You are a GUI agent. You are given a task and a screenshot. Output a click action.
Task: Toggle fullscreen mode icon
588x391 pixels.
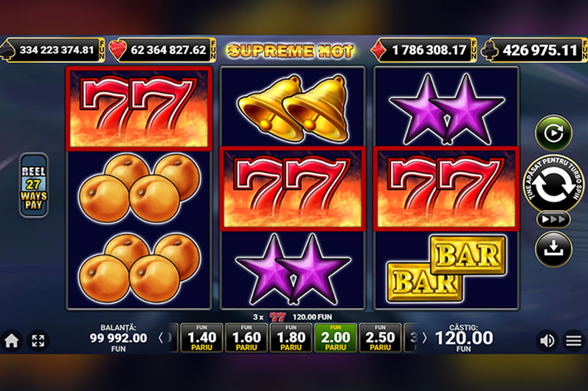pyautogui.click(x=38, y=341)
